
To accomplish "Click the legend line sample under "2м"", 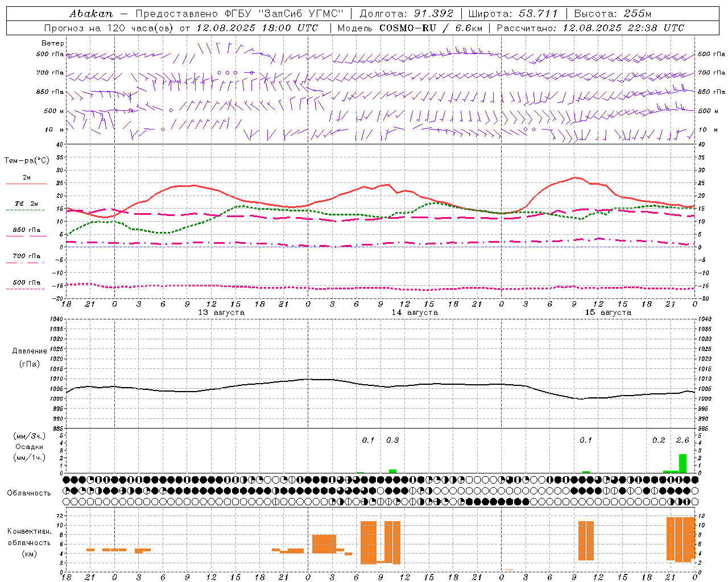I will click(27, 184).
